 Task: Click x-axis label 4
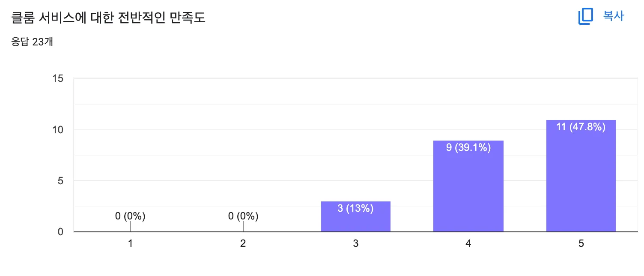(468, 243)
